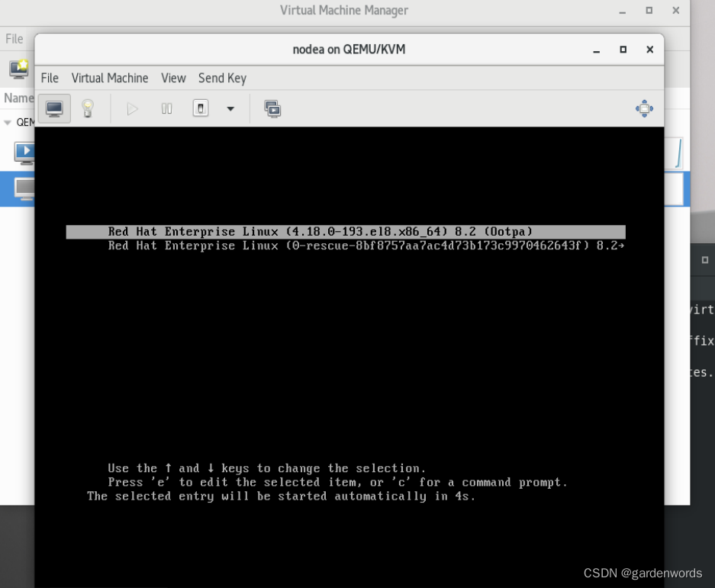
Task: Open Send Key menu
Action: pyautogui.click(x=223, y=78)
